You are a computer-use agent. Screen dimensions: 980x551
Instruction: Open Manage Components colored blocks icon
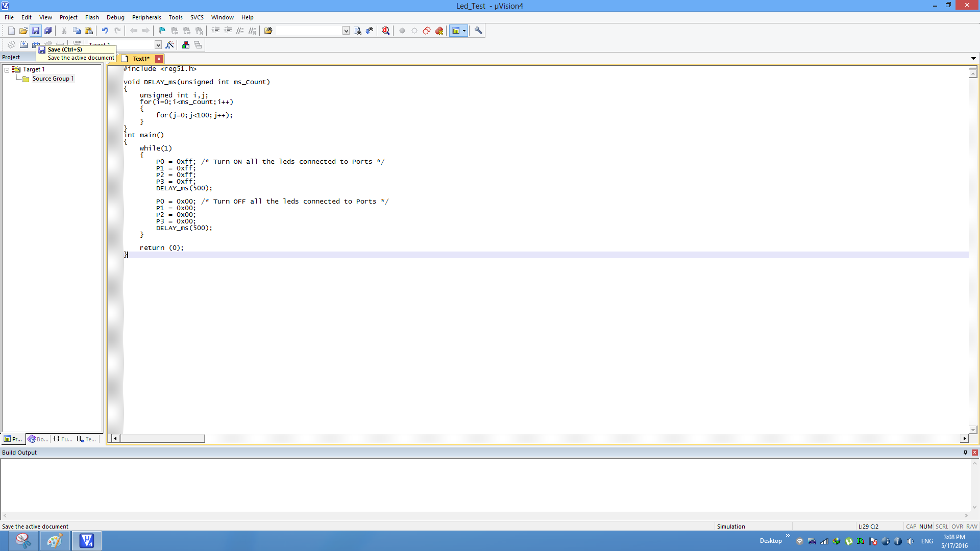[x=186, y=45]
